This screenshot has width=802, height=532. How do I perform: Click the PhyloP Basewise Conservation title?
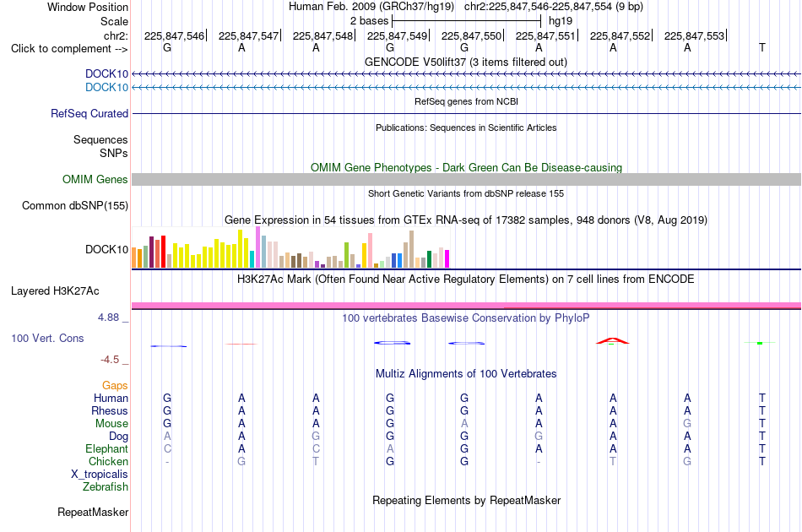(x=465, y=318)
